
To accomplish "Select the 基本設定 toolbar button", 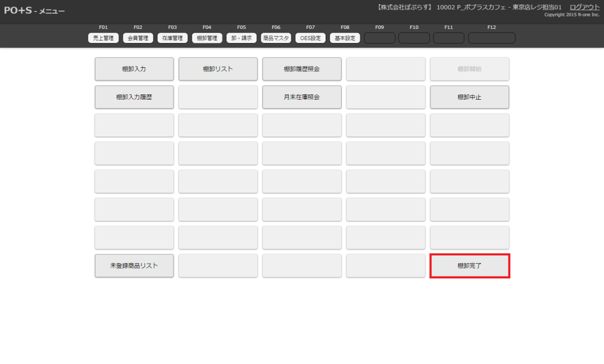I will click(x=344, y=38).
